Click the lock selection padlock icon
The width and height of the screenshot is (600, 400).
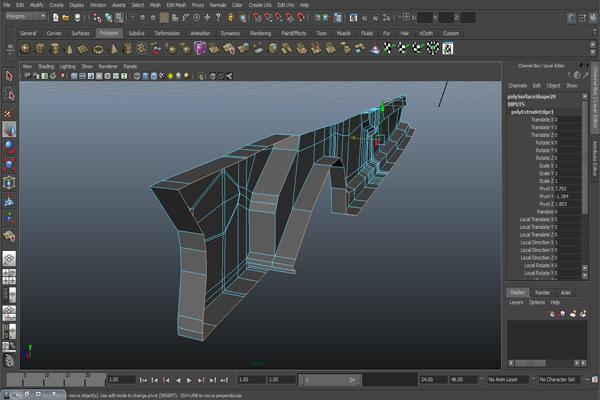(231, 17)
